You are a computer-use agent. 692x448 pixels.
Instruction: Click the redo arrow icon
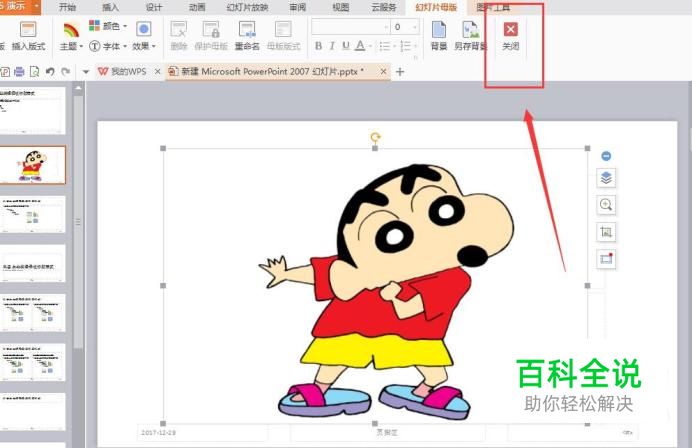66,72
